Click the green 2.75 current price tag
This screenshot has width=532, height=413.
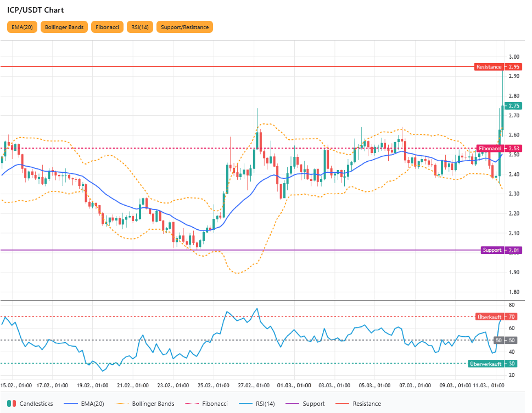tap(514, 106)
